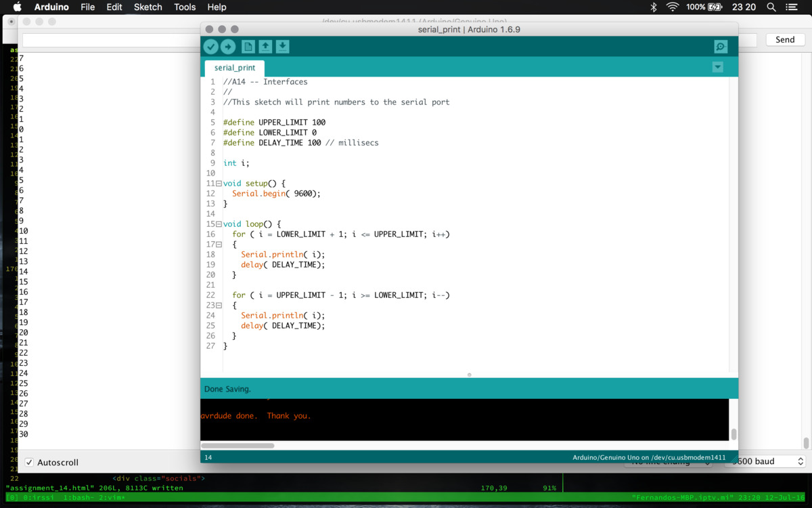Viewport: 812px width, 508px height.
Task: Open the Edit menu
Action: pyautogui.click(x=114, y=7)
